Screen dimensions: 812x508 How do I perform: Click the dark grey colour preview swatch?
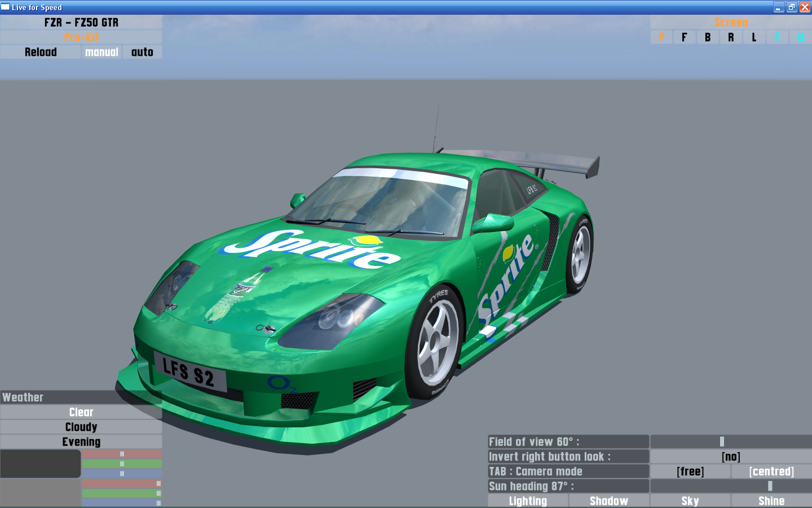click(x=41, y=463)
